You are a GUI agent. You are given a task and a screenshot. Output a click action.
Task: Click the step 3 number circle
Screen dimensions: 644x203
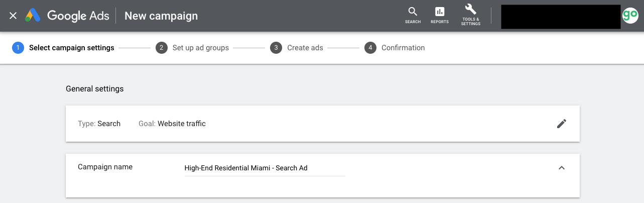pos(276,48)
